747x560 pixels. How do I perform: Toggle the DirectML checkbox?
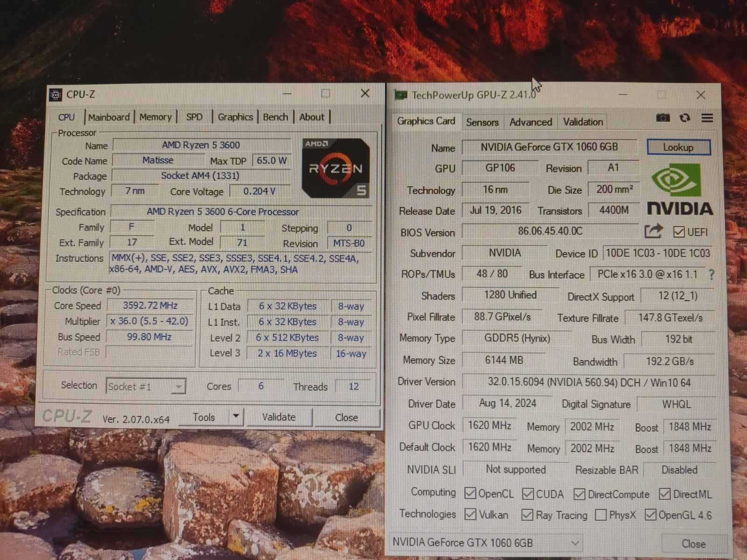point(664,494)
